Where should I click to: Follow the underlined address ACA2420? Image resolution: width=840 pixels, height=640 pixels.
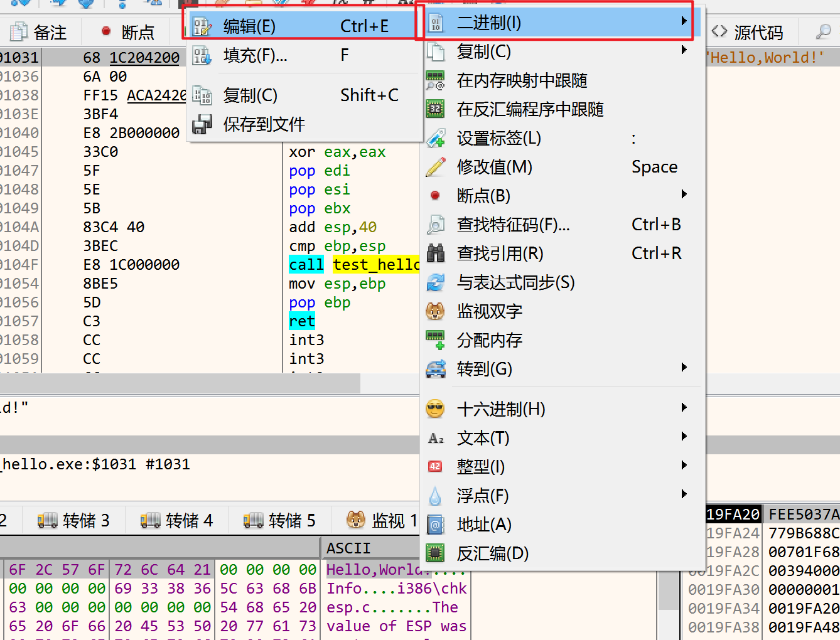157,95
